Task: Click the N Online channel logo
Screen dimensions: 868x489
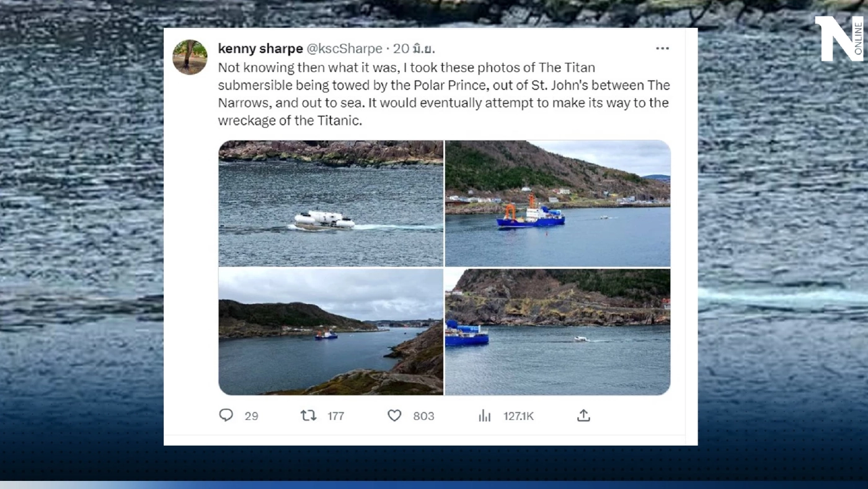Action: pyautogui.click(x=839, y=38)
